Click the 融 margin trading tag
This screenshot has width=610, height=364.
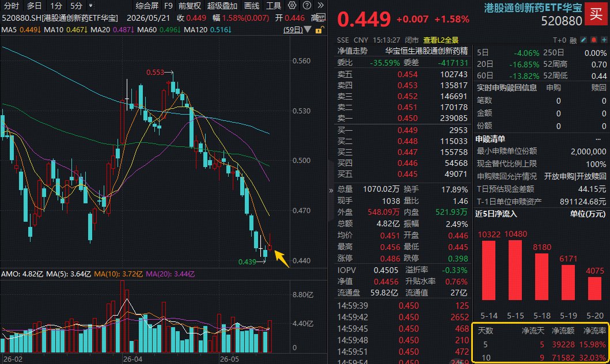pyautogui.click(x=573, y=40)
